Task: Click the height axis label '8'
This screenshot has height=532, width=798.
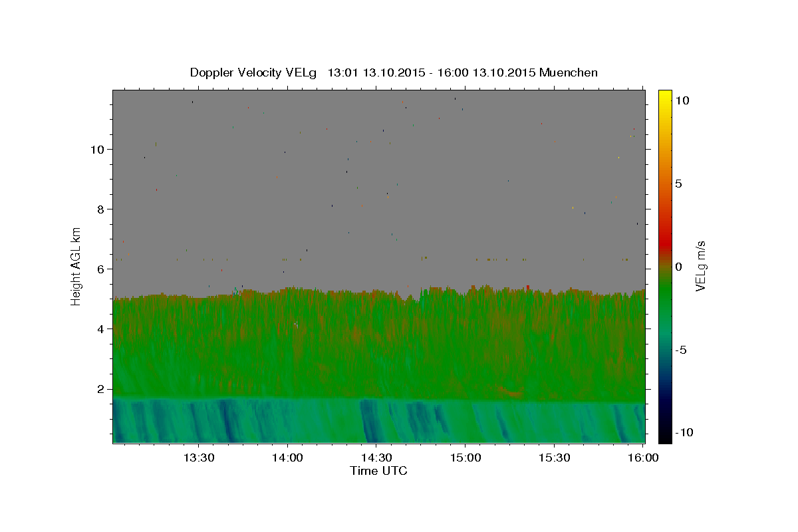Action: 101,209
